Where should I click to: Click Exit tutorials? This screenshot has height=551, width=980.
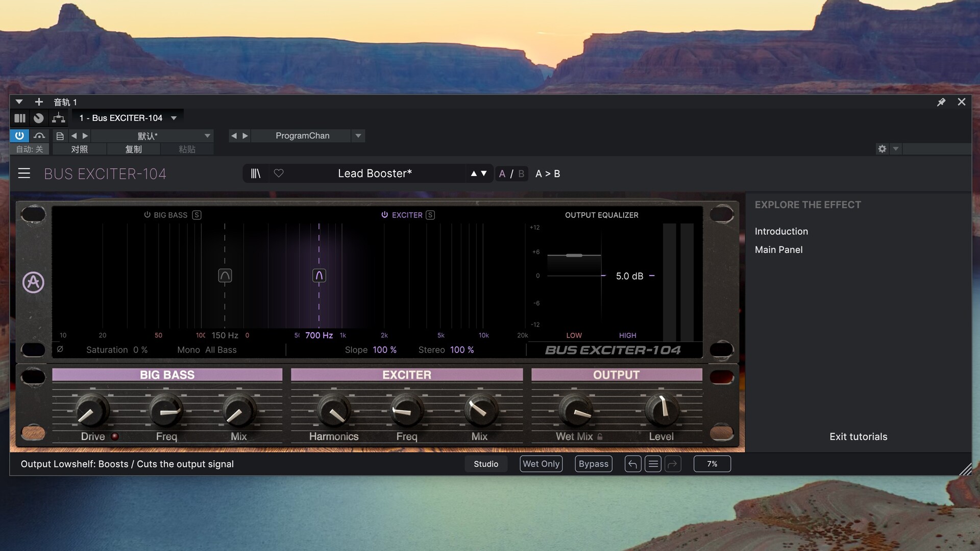tap(858, 437)
